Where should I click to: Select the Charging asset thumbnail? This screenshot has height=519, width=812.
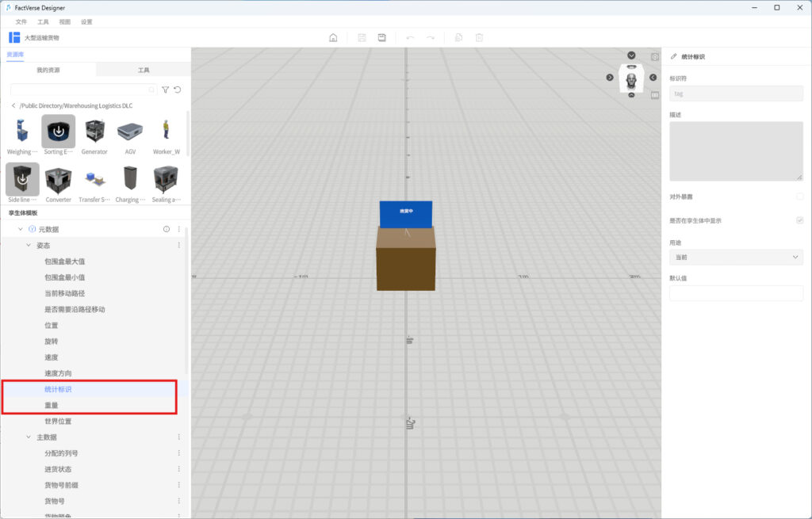coord(130,179)
